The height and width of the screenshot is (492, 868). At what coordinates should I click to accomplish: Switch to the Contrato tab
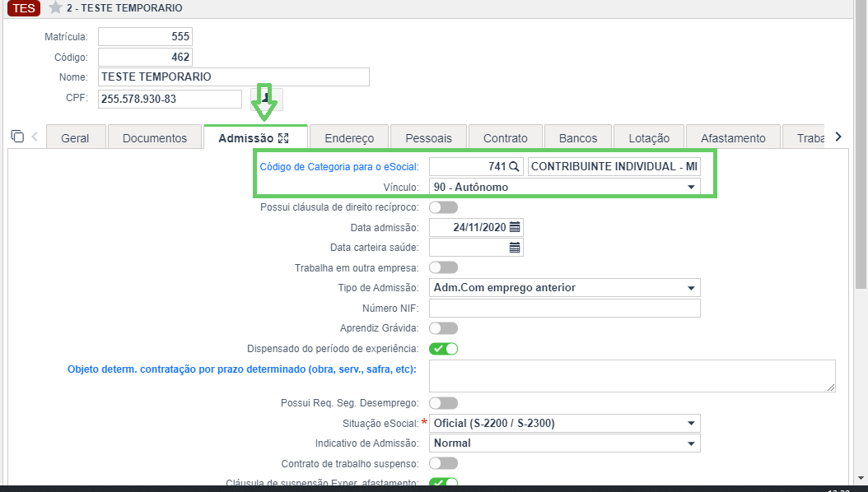506,137
